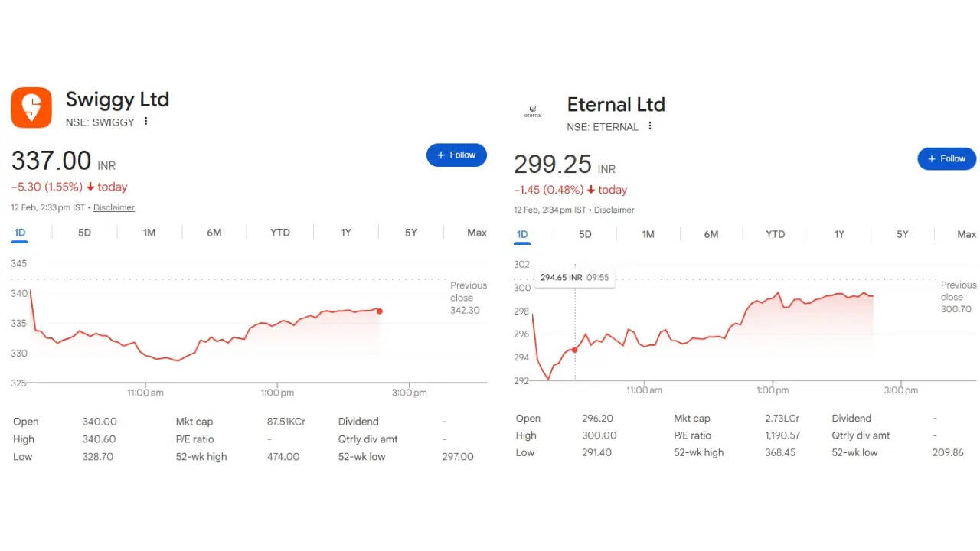The height and width of the screenshot is (551, 980).
Task: Follow Swiggy Ltd stock
Action: tap(456, 155)
